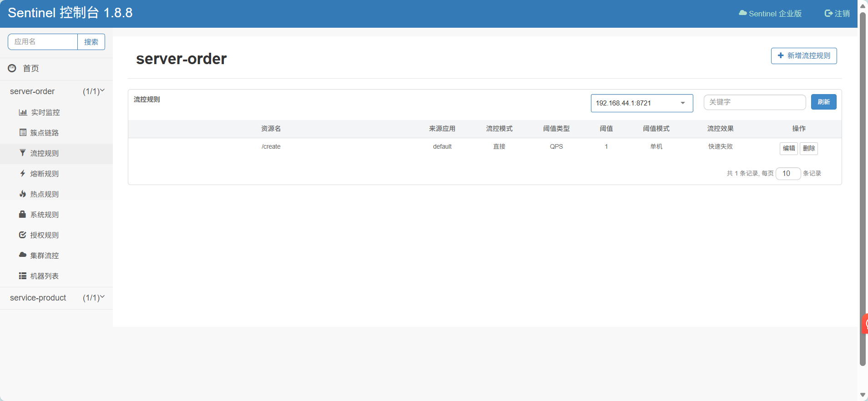This screenshot has height=401, width=868.
Task: Click the list icon for 簇点链路
Action: point(23,132)
